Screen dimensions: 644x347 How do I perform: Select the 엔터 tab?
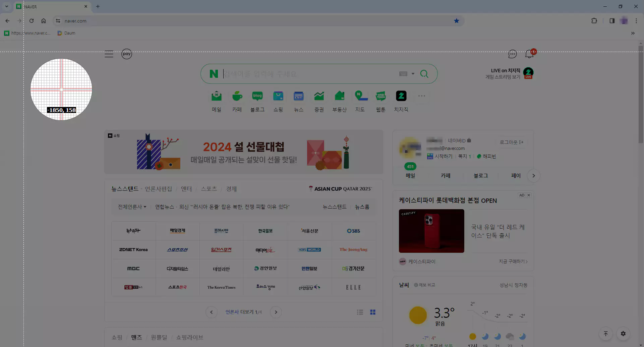pos(186,189)
